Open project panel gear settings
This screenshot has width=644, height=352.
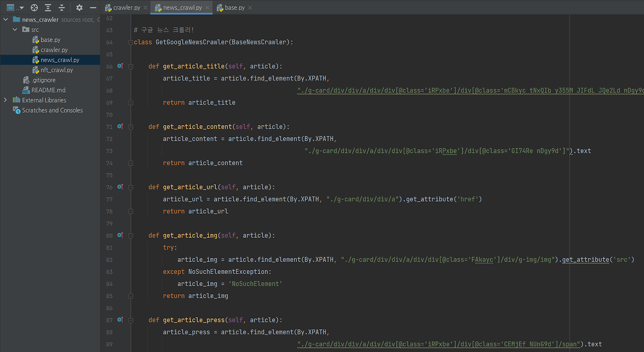(x=79, y=8)
